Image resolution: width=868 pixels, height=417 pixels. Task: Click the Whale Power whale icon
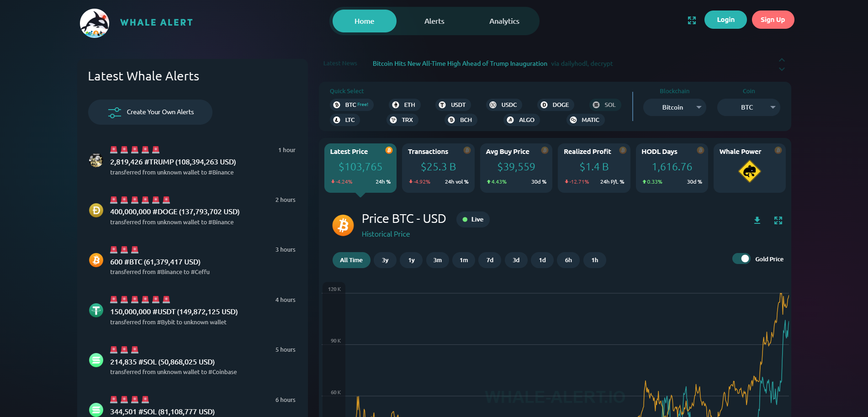pos(749,172)
